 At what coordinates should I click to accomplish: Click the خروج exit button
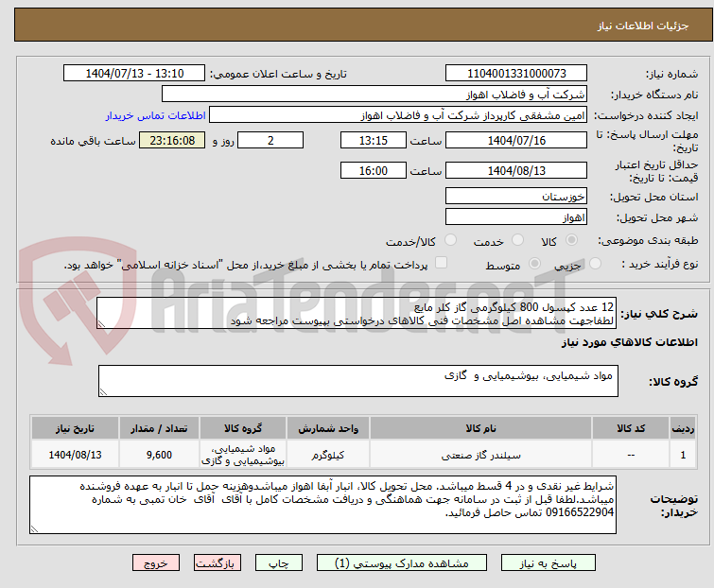[156, 563]
